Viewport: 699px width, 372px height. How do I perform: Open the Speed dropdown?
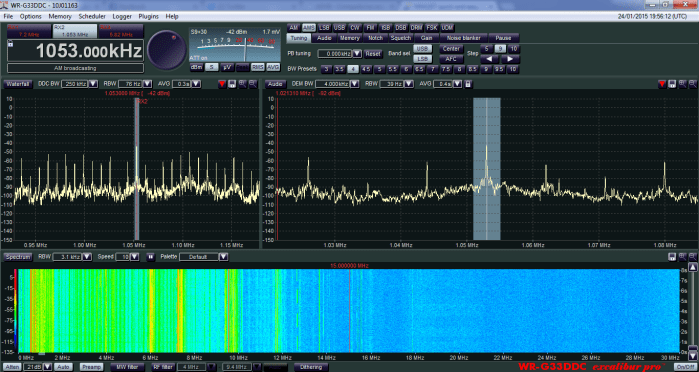point(135,257)
